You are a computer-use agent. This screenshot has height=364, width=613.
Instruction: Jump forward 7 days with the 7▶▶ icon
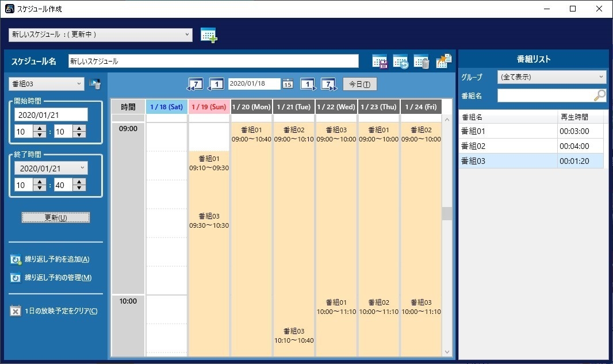(x=328, y=83)
